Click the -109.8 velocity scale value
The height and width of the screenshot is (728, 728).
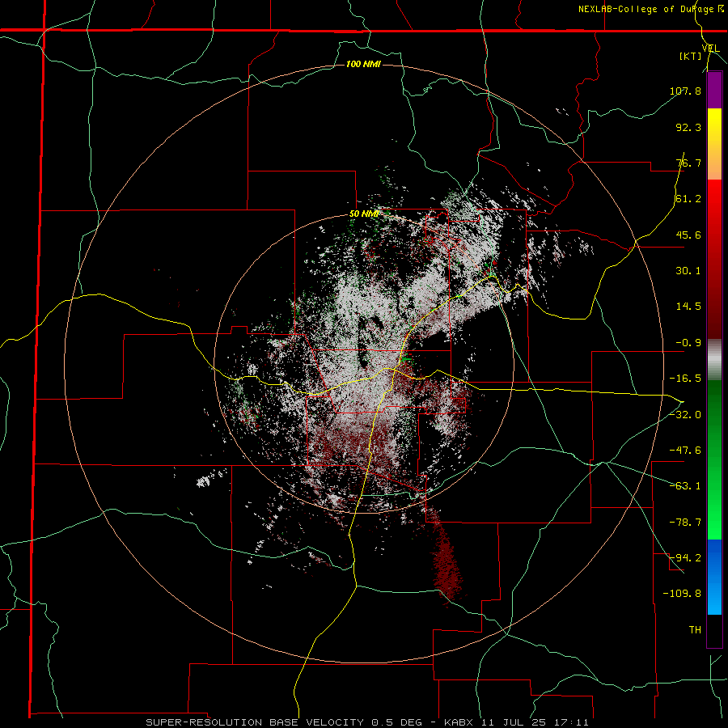point(683,594)
